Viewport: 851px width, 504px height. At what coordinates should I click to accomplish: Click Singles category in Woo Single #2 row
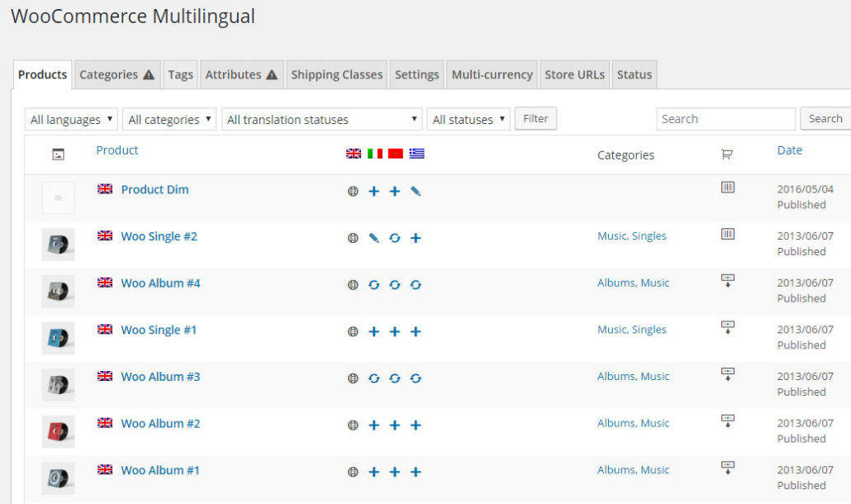pos(649,236)
